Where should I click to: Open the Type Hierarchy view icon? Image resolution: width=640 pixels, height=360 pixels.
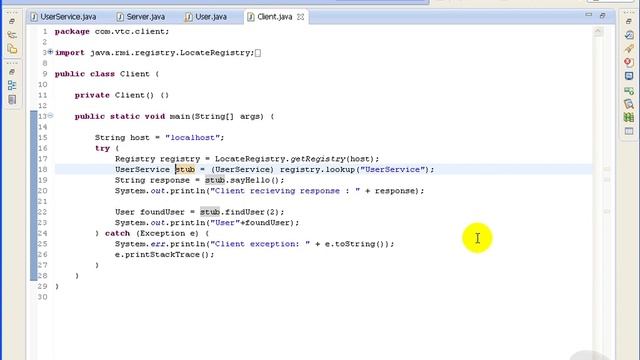point(12,35)
